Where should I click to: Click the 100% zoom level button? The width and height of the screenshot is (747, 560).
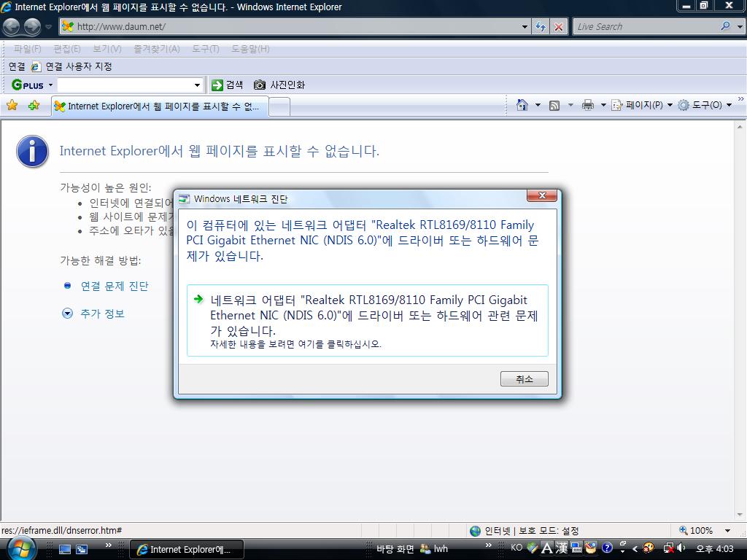click(x=695, y=531)
